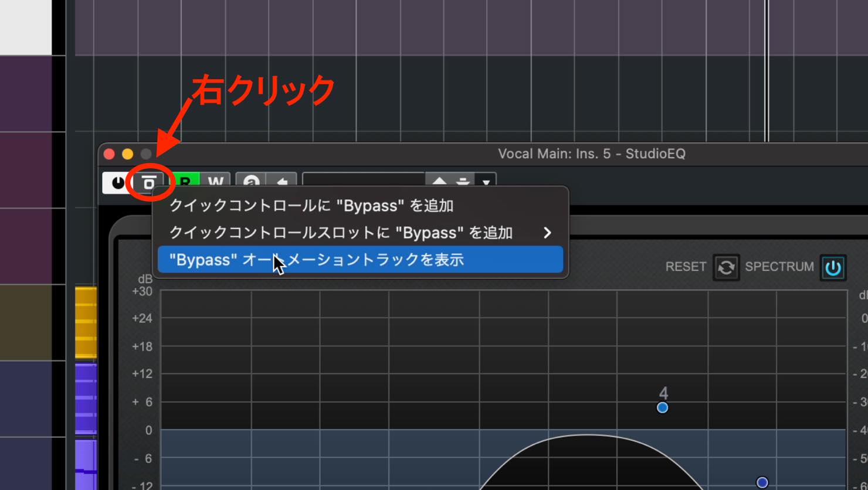Click the preset name field
Image resolution: width=868 pixels, height=490 pixels.
(x=364, y=180)
